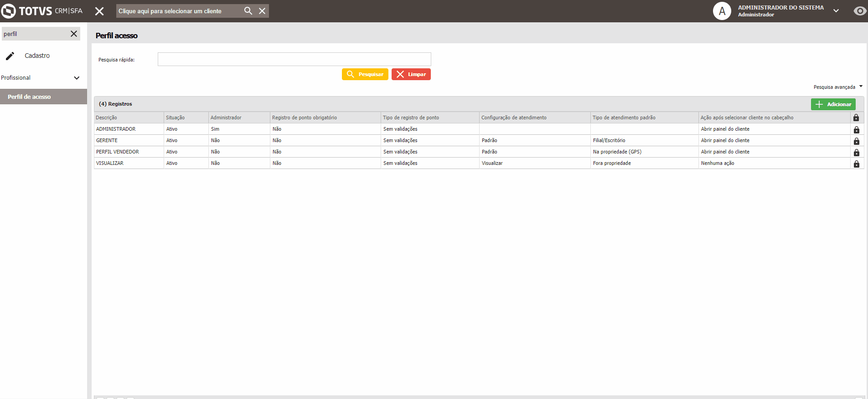Screen dimensions: 868x399
Task: Click into the Pesquisa rápida input field
Action: click(294, 59)
